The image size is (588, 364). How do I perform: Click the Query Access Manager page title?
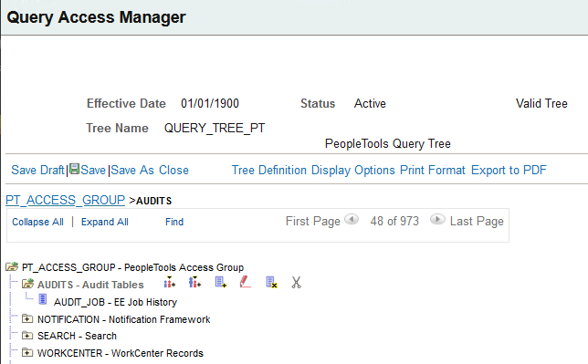97,17
